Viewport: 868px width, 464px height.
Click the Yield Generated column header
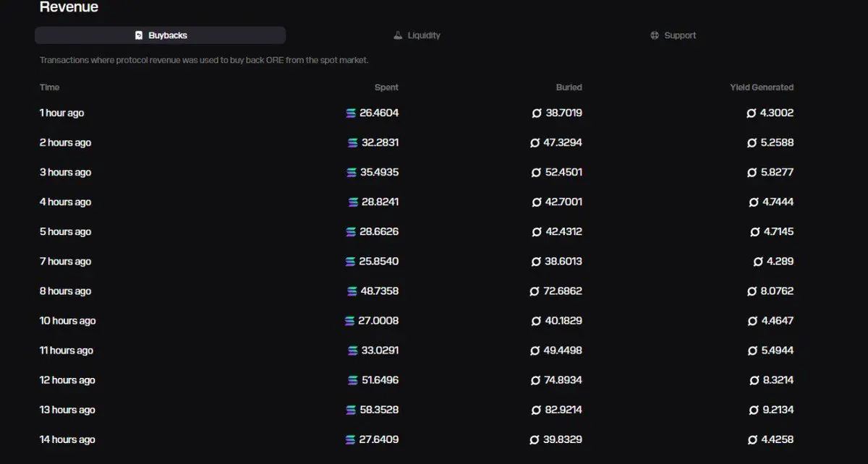click(x=761, y=87)
